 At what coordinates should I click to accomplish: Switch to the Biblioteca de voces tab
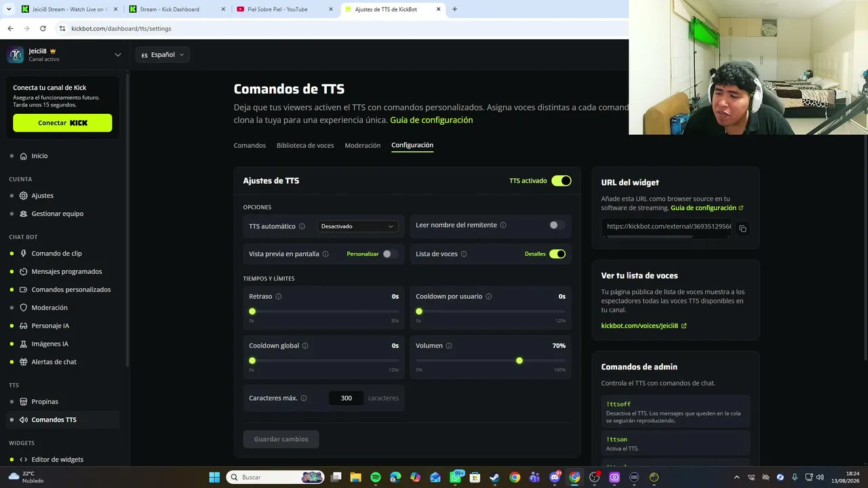(x=305, y=146)
